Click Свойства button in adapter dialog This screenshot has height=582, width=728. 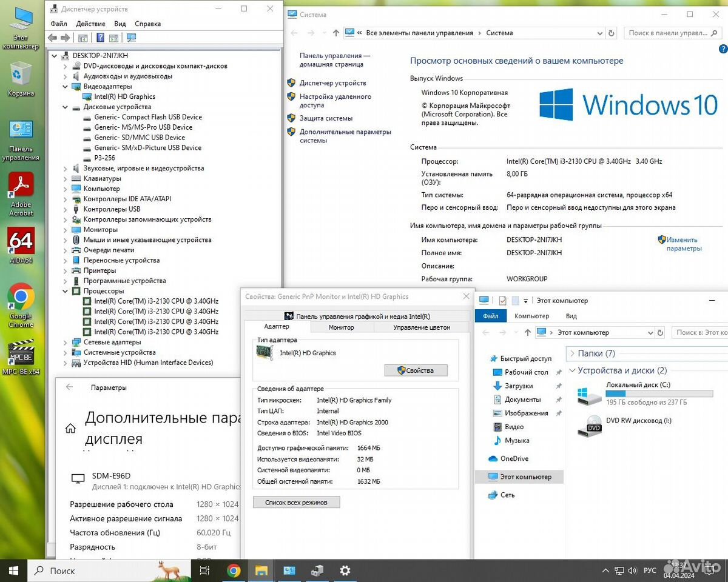tap(416, 370)
